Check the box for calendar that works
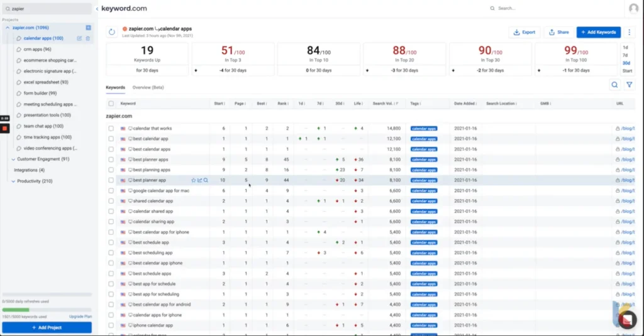The width and height of the screenshot is (644, 336). (x=111, y=128)
